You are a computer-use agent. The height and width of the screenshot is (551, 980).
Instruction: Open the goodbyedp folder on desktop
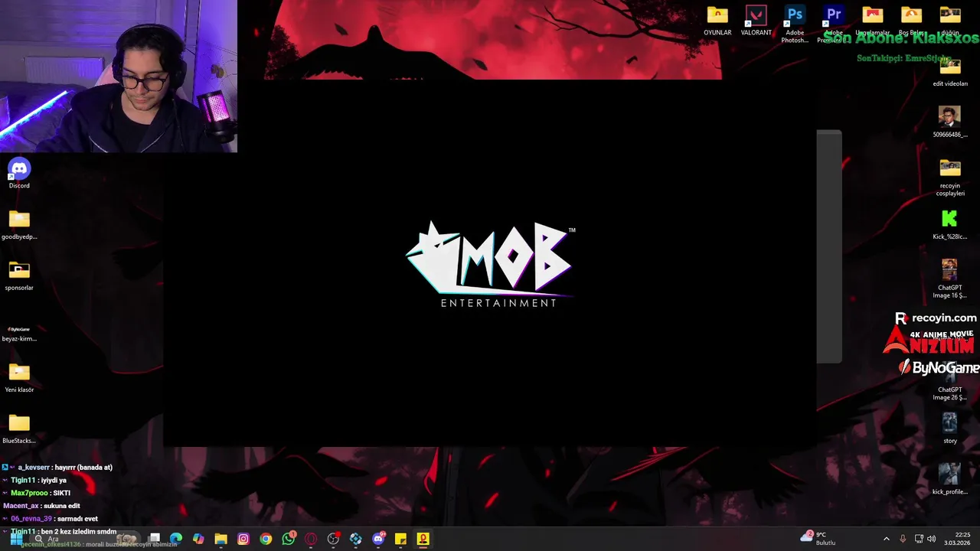tap(19, 224)
